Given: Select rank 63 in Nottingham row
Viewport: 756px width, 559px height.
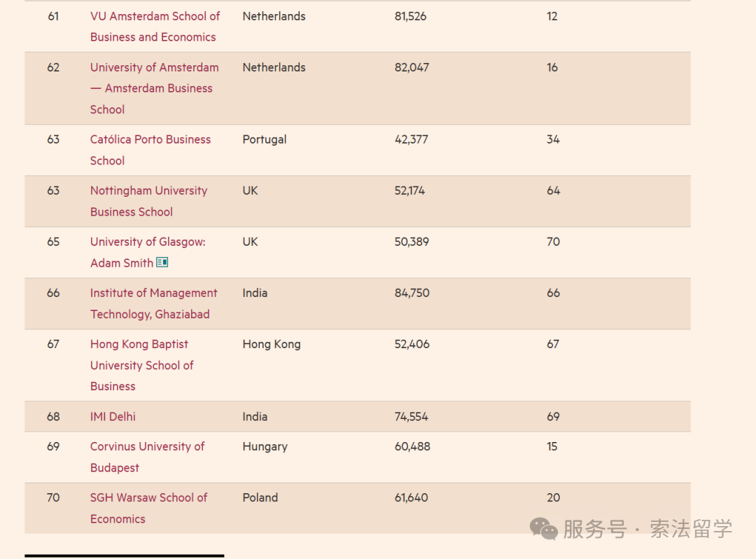Looking at the screenshot, I should tap(53, 191).
